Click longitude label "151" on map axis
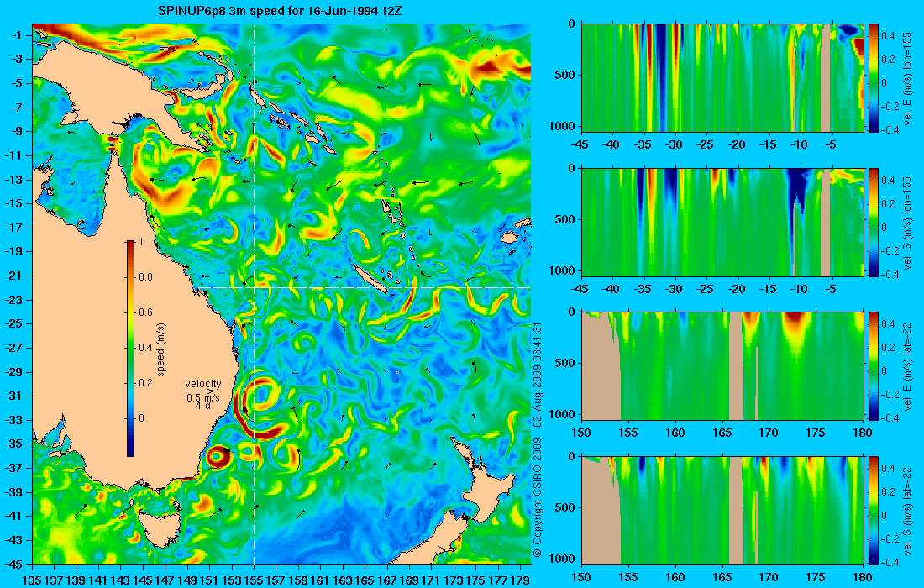This screenshot has width=924, height=588. (x=209, y=580)
